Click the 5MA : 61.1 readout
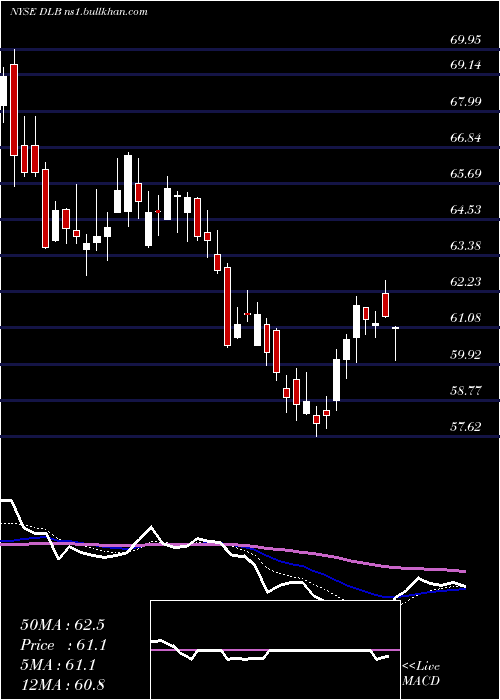The image size is (500, 700). (x=58, y=665)
